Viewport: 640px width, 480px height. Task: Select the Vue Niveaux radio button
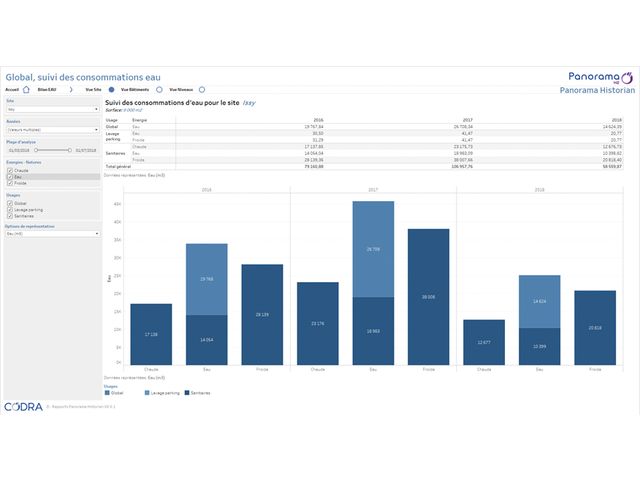pyautogui.click(x=202, y=89)
